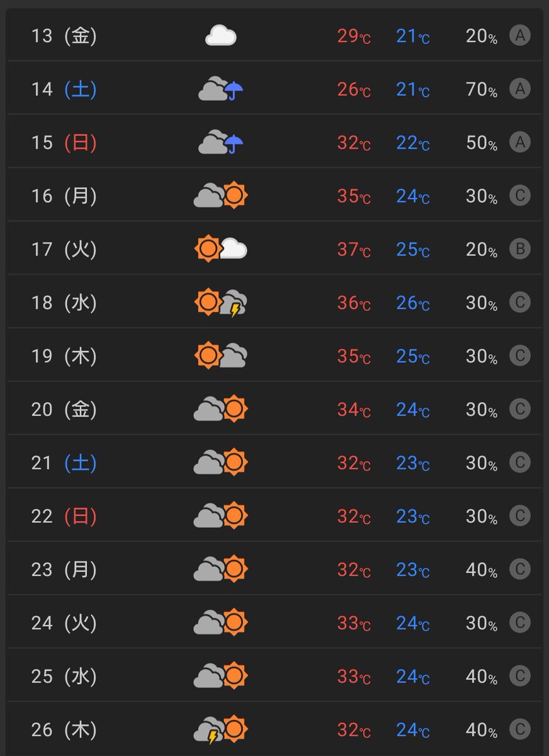Click reliability badge A on the 13th row
The width and height of the screenshot is (549, 756).
519,36
